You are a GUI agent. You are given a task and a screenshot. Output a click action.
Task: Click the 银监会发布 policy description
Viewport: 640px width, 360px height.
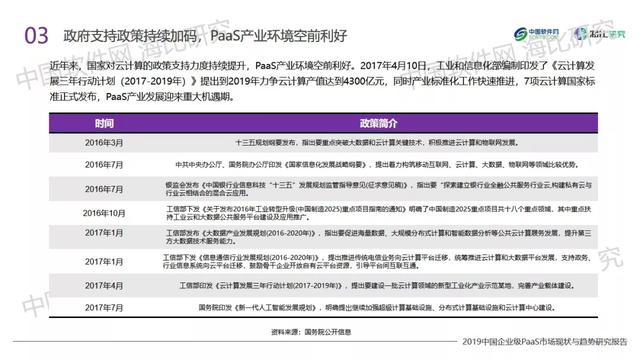click(378, 189)
